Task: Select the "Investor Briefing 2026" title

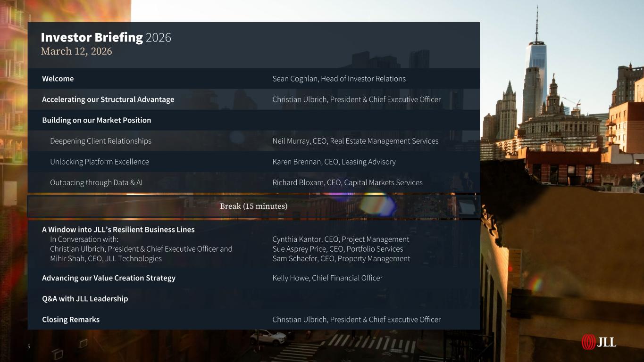Action: pos(106,38)
